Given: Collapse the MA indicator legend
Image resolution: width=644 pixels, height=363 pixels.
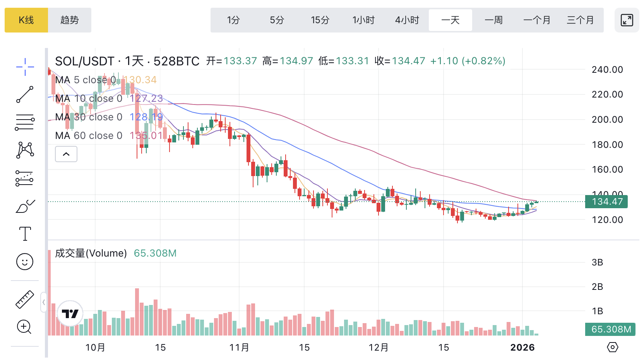Looking at the screenshot, I should pos(66,154).
